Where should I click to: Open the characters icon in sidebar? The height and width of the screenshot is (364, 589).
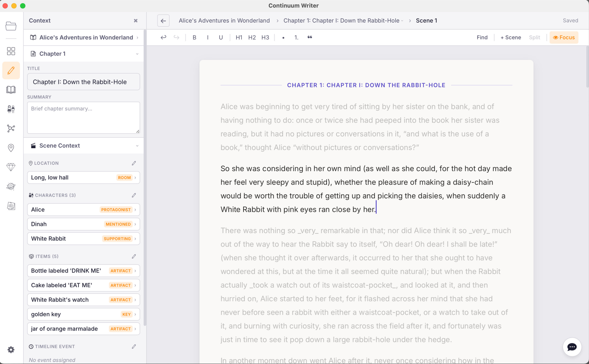tap(11, 109)
